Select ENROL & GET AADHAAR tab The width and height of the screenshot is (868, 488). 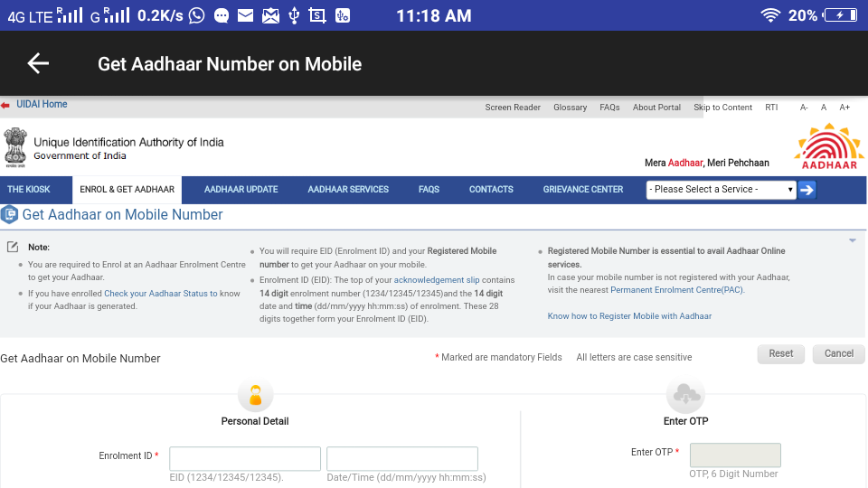[x=127, y=189]
